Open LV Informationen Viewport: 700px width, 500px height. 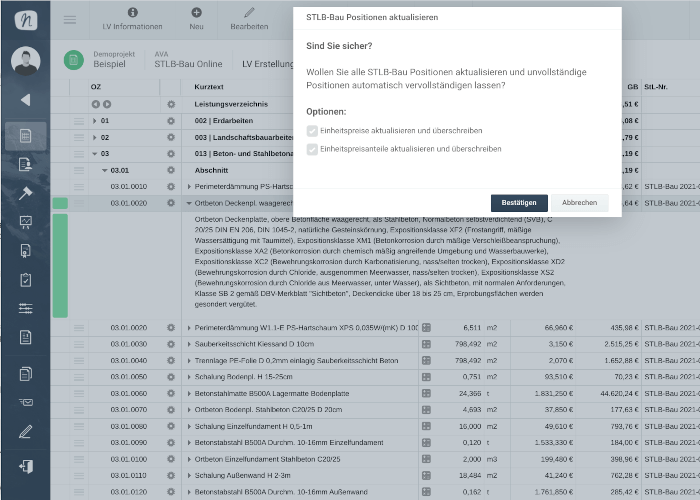coord(133,20)
